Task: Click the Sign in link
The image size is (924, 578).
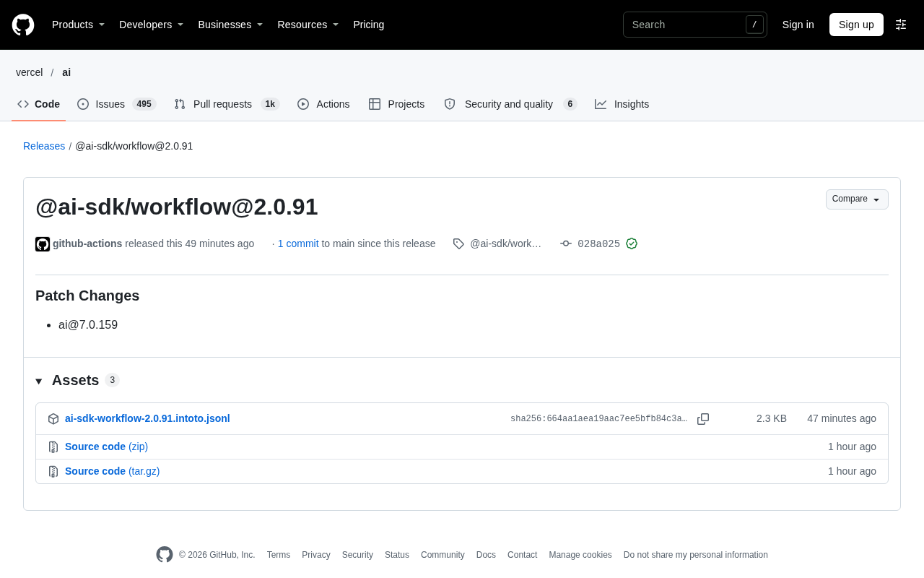Action: click(x=798, y=25)
